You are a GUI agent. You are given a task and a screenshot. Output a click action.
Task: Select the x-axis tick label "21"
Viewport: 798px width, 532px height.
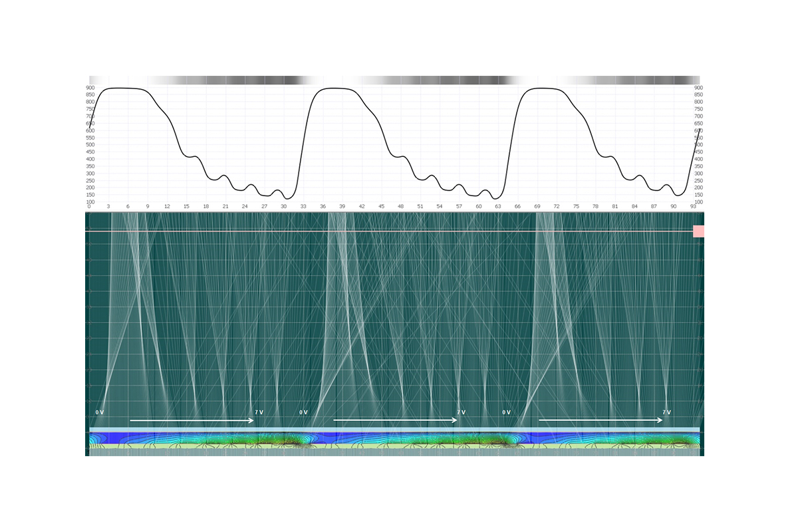click(x=225, y=207)
